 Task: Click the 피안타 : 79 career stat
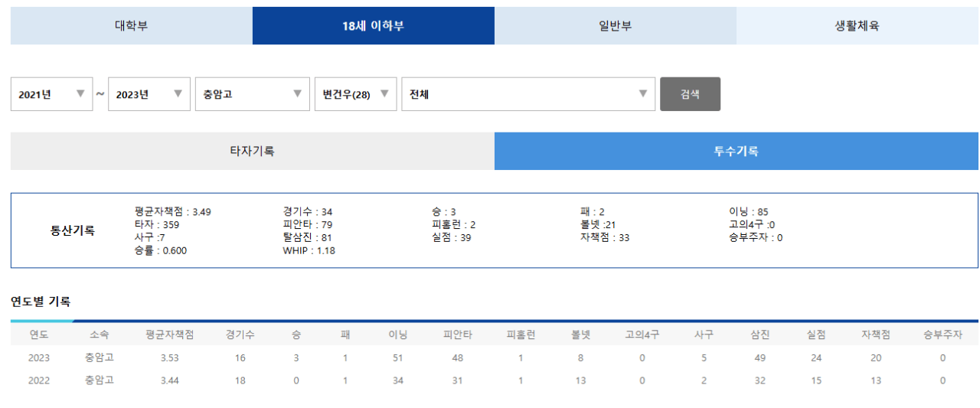[x=308, y=224]
